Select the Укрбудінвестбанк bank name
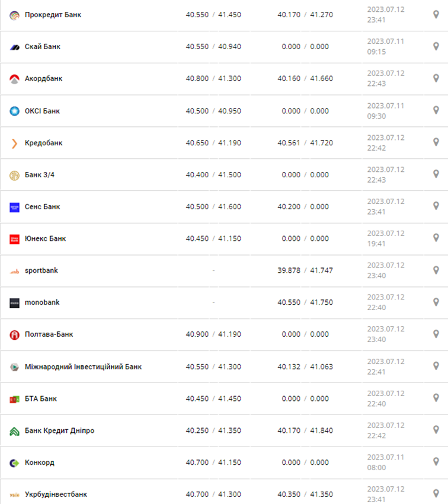 56,494
